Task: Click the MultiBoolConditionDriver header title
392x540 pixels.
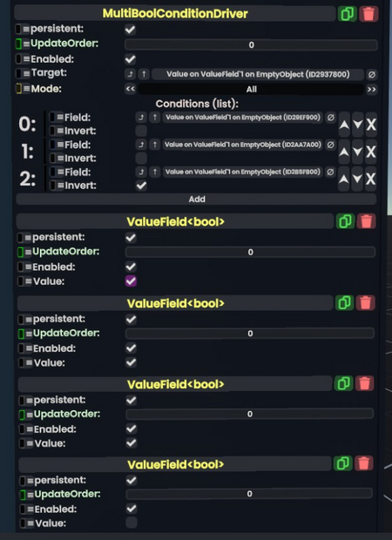Action: (175, 14)
